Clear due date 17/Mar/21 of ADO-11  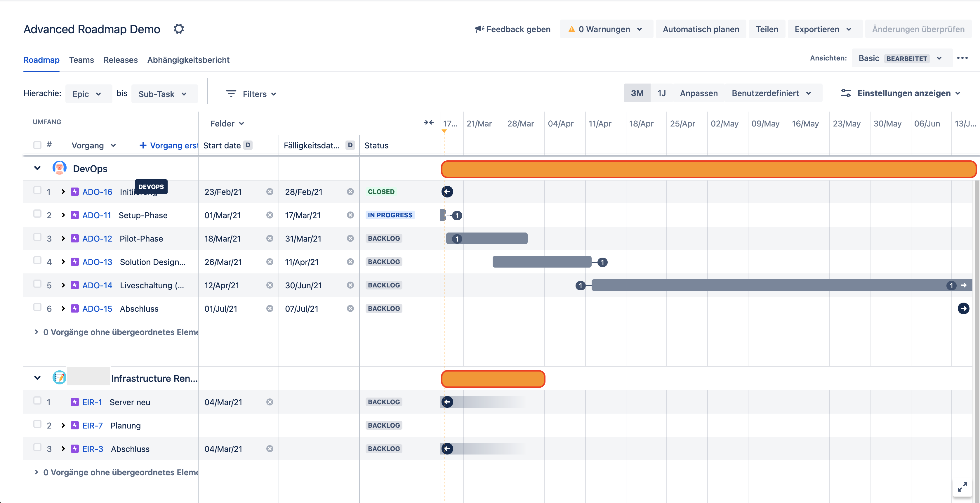(x=350, y=215)
